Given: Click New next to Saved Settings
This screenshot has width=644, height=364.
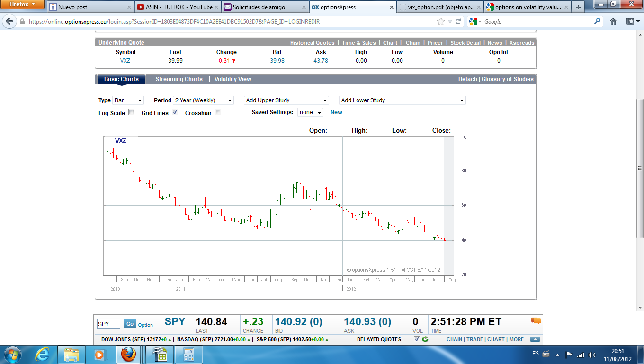Looking at the screenshot, I should click(x=336, y=112).
